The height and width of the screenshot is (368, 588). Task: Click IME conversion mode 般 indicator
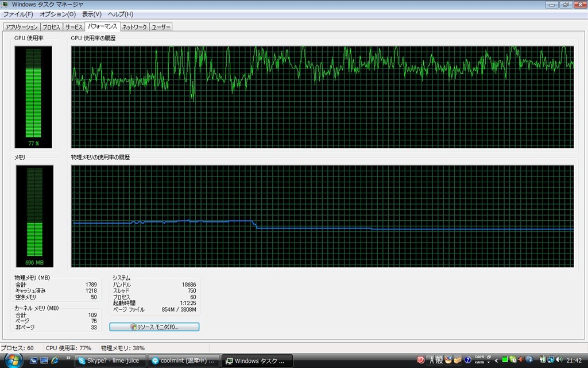click(x=439, y=361)
